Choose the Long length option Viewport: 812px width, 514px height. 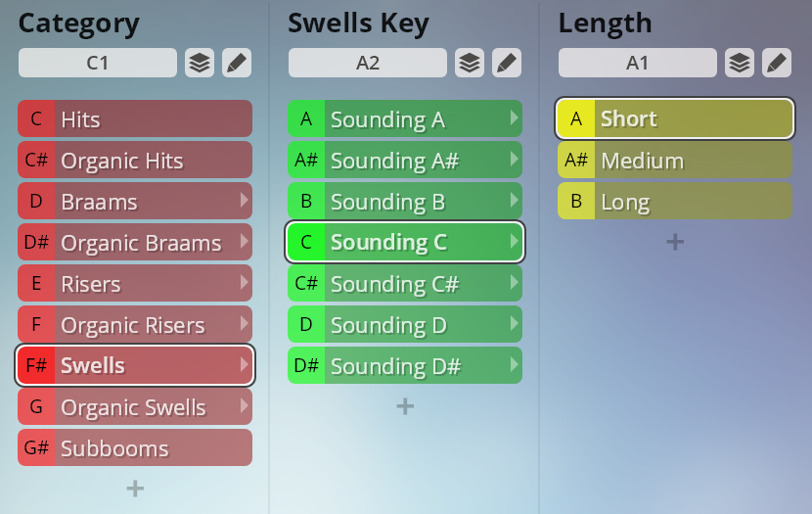(x=675, y=201)
